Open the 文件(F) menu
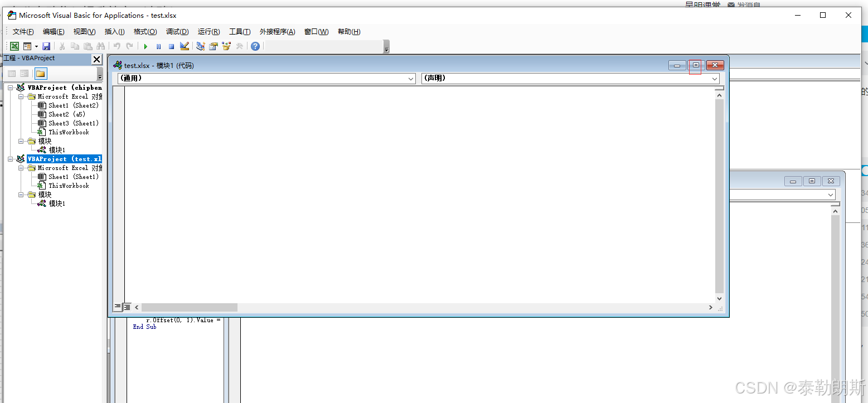 click(23, 32)
